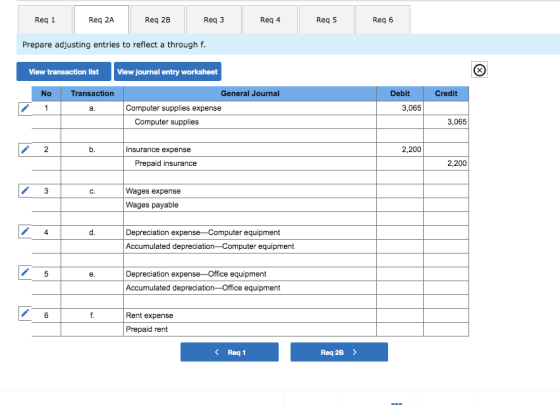Click transaction letter d. cell
560x405 pixels.
tap(92, 232)
